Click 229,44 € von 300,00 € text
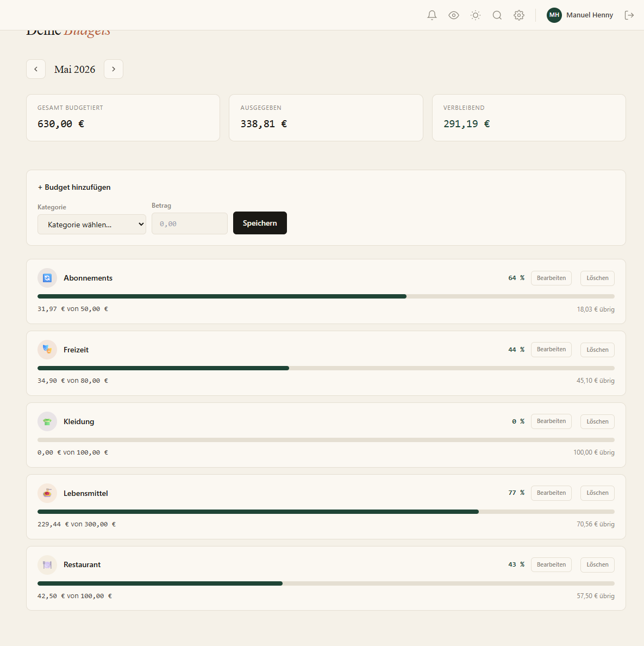The height and width of the screenshot is (646, 644). pyautogui.click(x=77, y=524)
